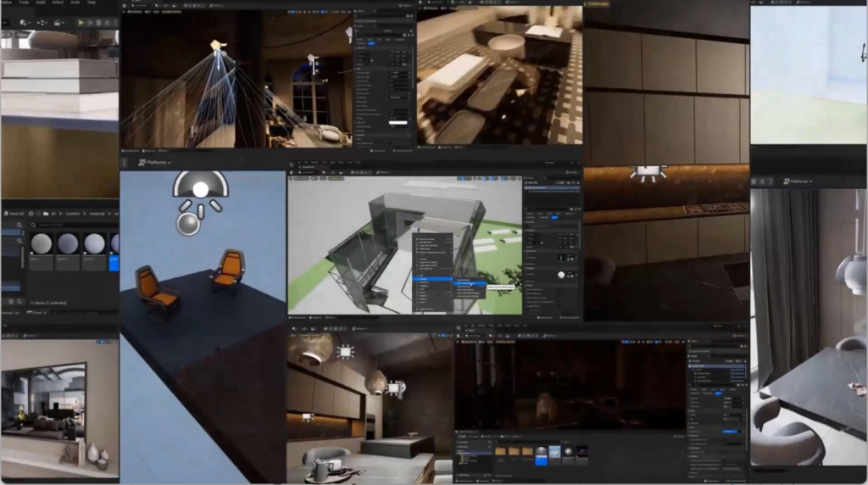The image size is (868, 485).
Task: Click the point light icon beside the arched window
Action: pyautogui.click(x=312, y=59)
